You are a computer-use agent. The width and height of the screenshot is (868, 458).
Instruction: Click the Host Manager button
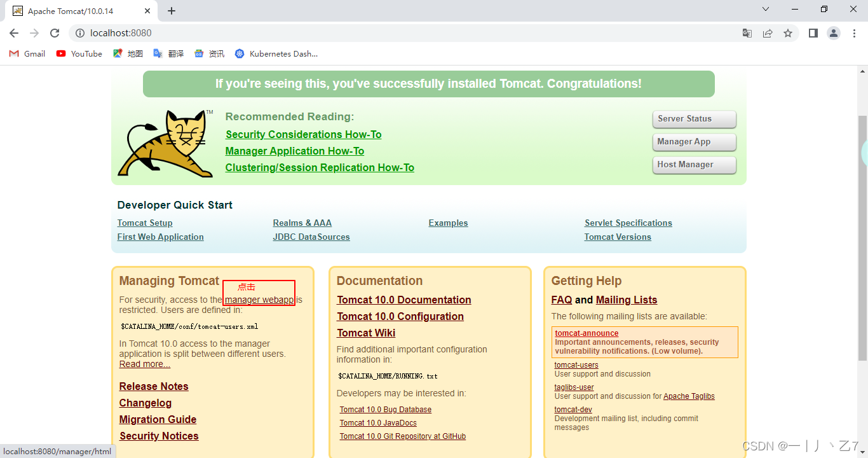(694, 165)
